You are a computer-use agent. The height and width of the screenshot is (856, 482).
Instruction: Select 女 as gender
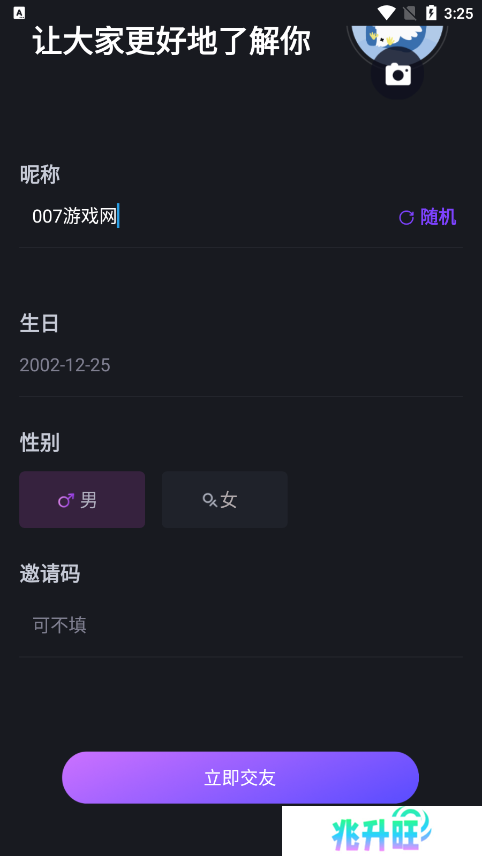pos(225,500)
